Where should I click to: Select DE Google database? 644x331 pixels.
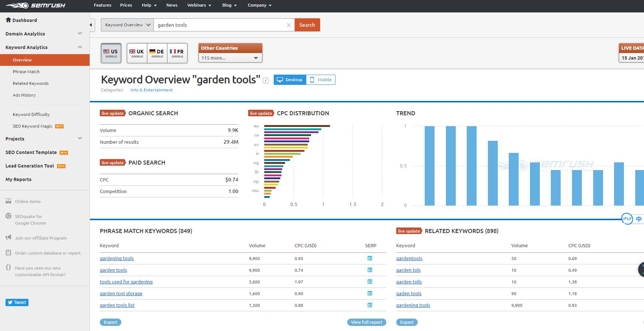coord(157,53)
